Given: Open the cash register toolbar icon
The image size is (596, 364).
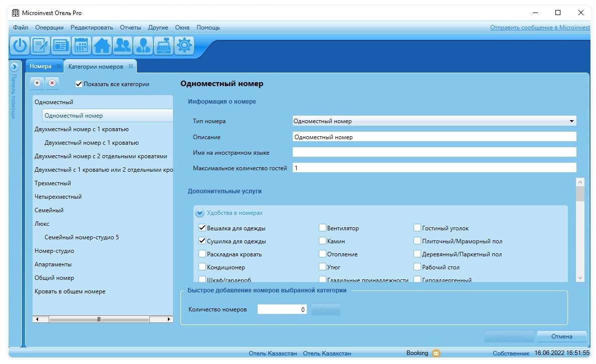Looking at the screenshot, I should [163, 46].
